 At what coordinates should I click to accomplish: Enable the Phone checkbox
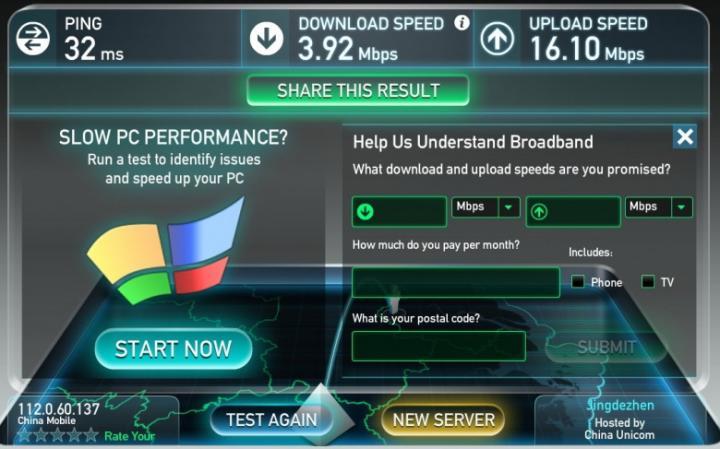click(578, 281)
